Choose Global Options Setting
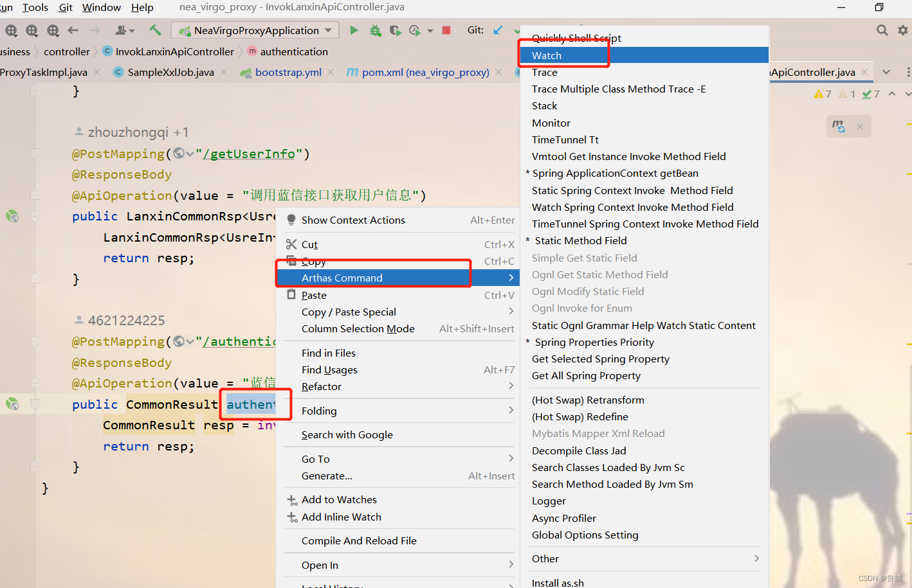Viewport: 912px width, 588px height. pyautogui.click(x=644, y=535)
